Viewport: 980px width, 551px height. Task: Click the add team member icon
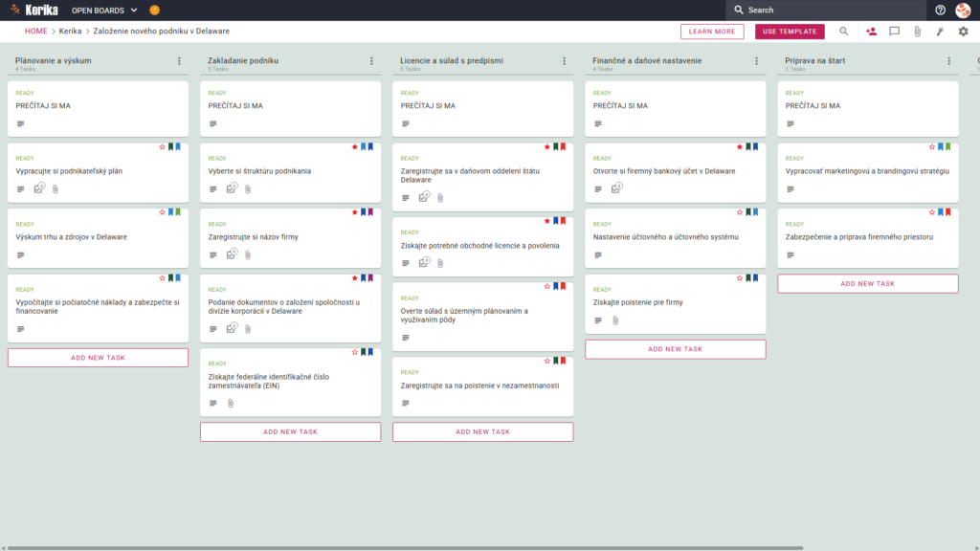871,32
